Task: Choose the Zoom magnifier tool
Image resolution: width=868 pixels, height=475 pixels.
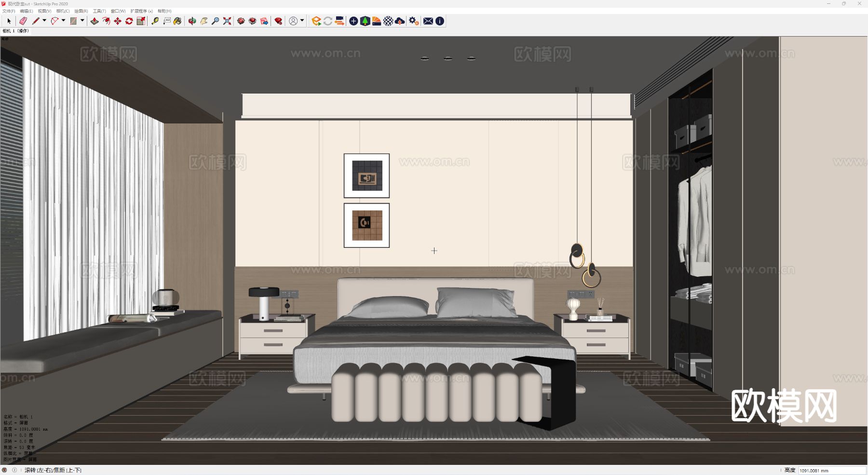Action: [215, 21]
